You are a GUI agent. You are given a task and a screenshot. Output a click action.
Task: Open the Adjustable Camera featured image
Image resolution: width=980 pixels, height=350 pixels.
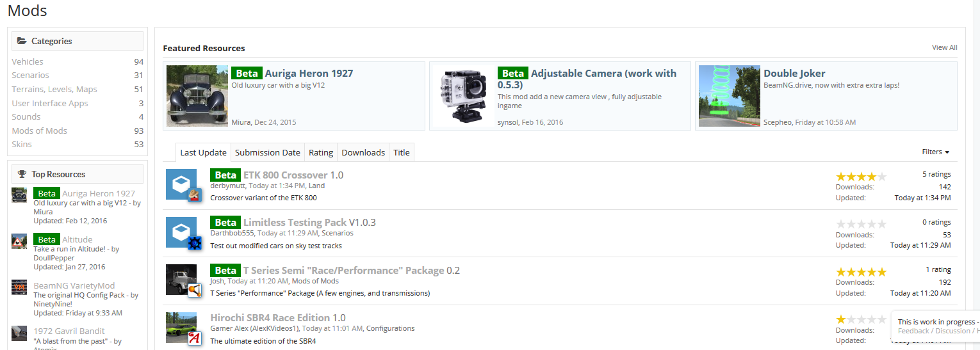click(464, 96)
